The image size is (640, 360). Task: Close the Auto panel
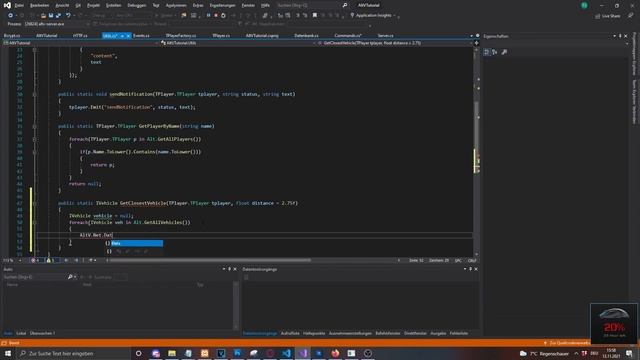pos(235,269)
